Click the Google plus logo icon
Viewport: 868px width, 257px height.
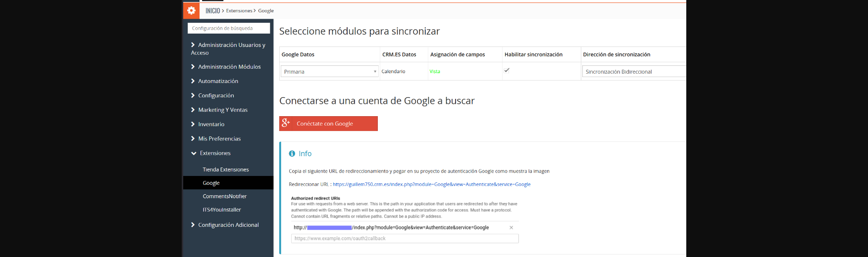pos(286,123)
